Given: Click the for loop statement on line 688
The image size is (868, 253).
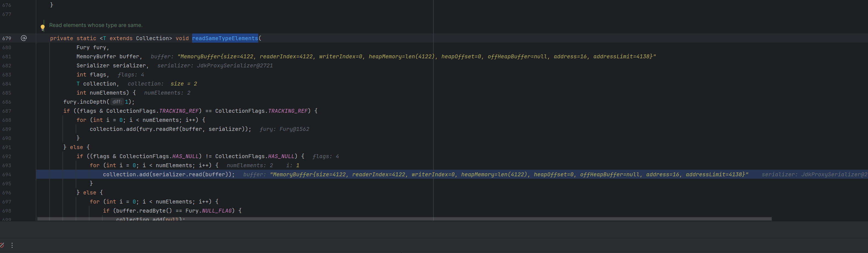Looking at the screenshot, I should [x=141, y=120].
